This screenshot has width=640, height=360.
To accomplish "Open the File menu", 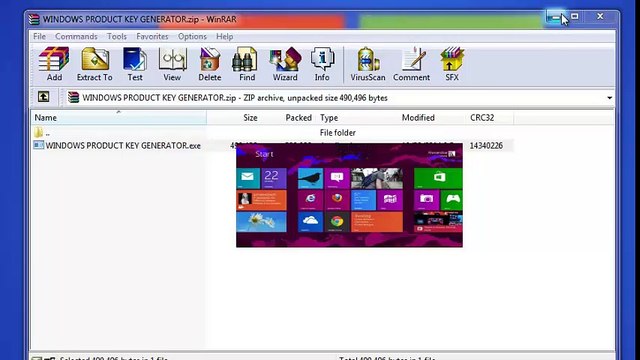I will (39, 36).
